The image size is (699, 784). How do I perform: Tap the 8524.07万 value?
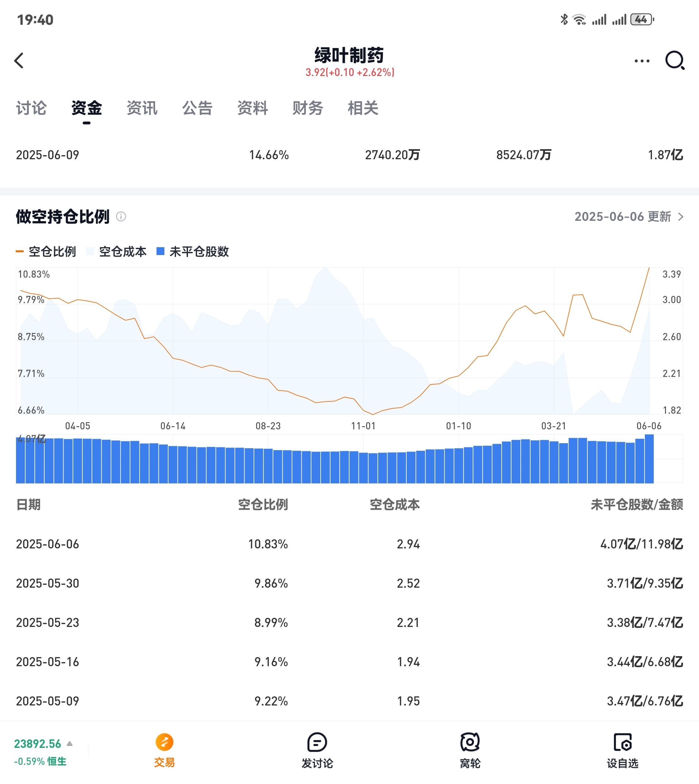[524, 155]
